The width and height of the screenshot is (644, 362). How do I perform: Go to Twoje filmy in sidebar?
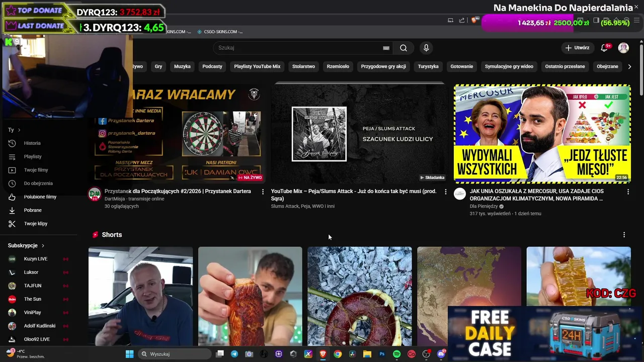[x=36, y=170]
